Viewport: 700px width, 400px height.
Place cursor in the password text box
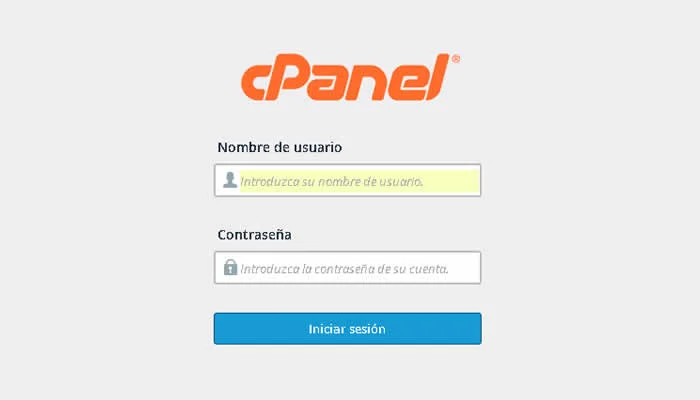coord(348,267)
